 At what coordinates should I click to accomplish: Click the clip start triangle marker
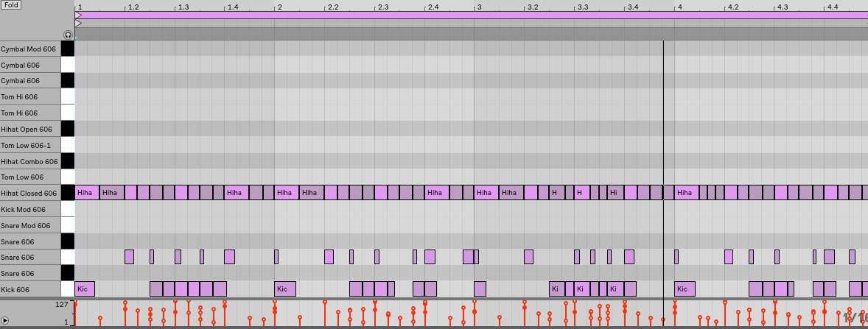pyautogui.click(x=78, y=23)
